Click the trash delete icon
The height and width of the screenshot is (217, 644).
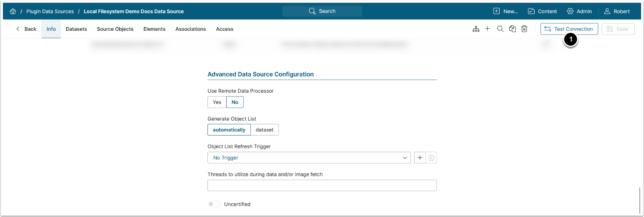(525, 29)
